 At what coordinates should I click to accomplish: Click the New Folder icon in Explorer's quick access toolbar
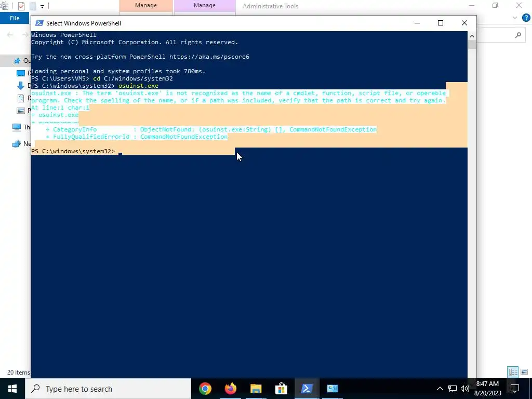click(33, 6)
